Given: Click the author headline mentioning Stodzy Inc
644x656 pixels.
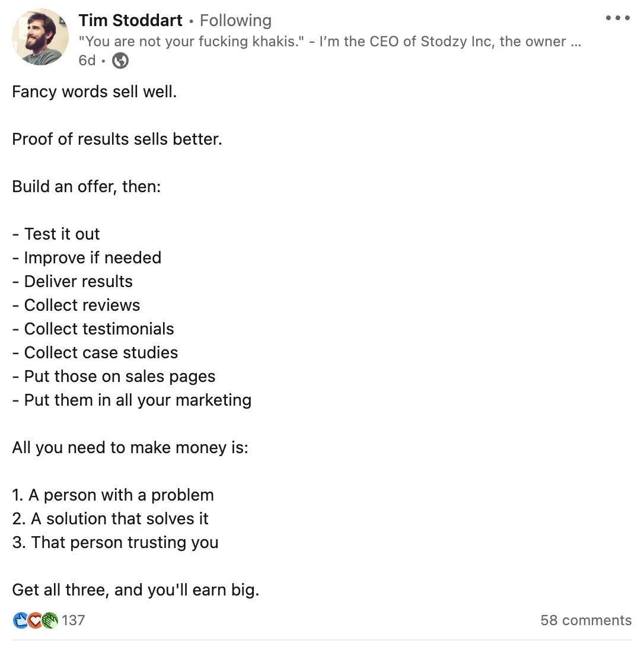Looking at the screenshot, I should (330, 42).
